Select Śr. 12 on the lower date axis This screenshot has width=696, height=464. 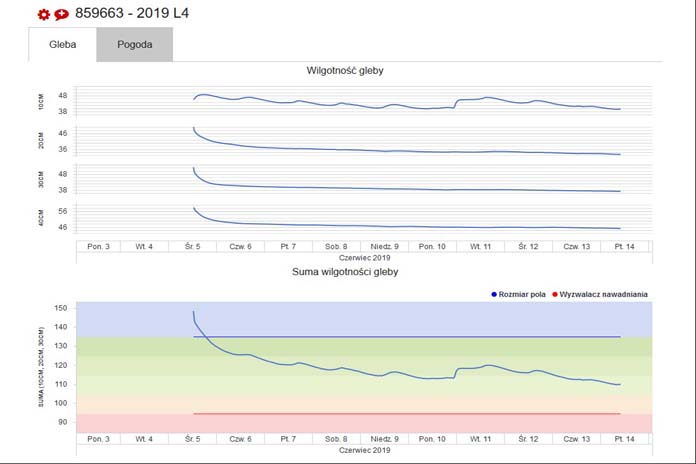[528, 439]
